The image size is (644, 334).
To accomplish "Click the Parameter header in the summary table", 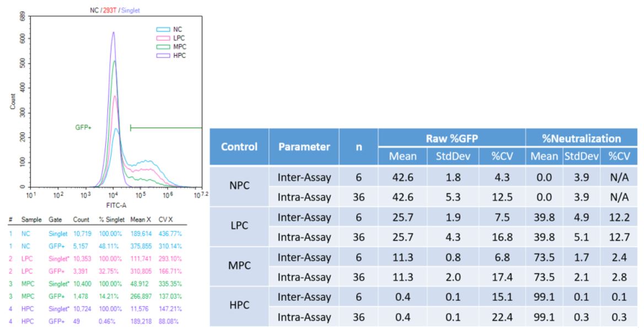I will (304, 147).
